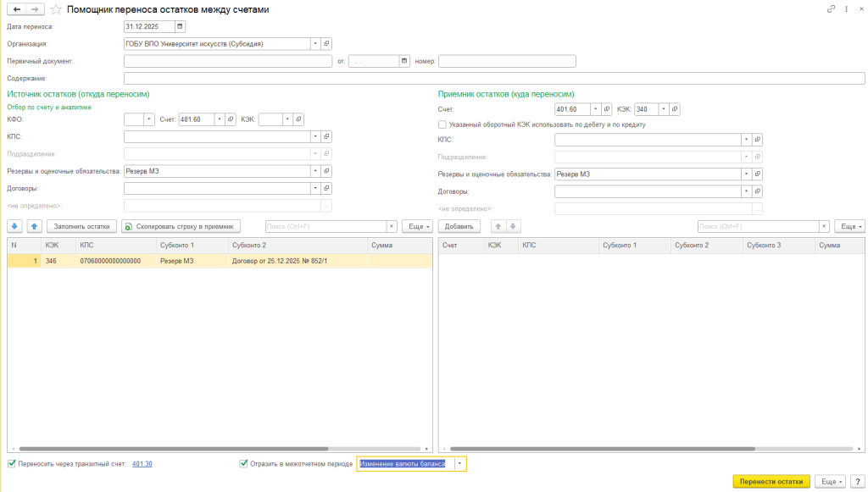Viewport: 868px width, 492px height.
Task: Move source row up with blue arrow
Action: pyautogui.click(x=34, y=226)
